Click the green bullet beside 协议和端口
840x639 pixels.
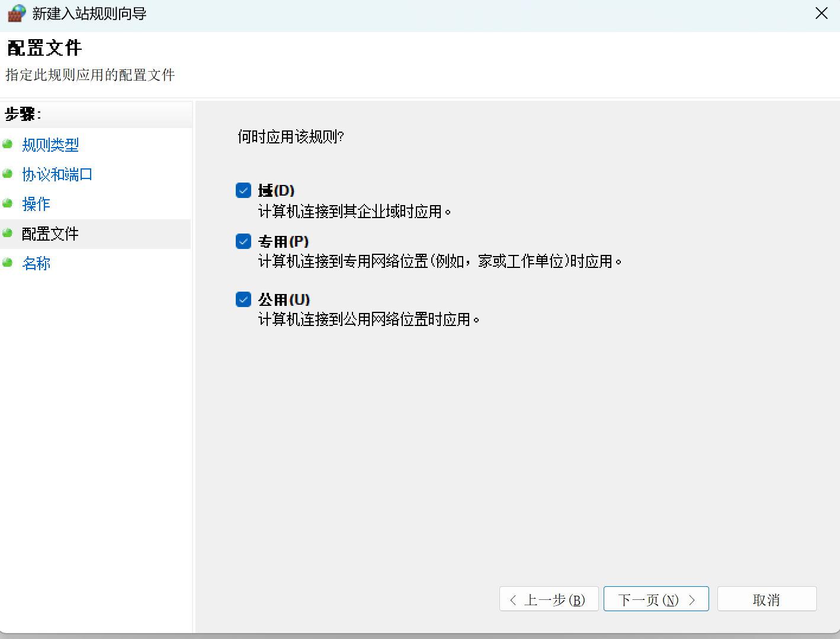(8, 174)
